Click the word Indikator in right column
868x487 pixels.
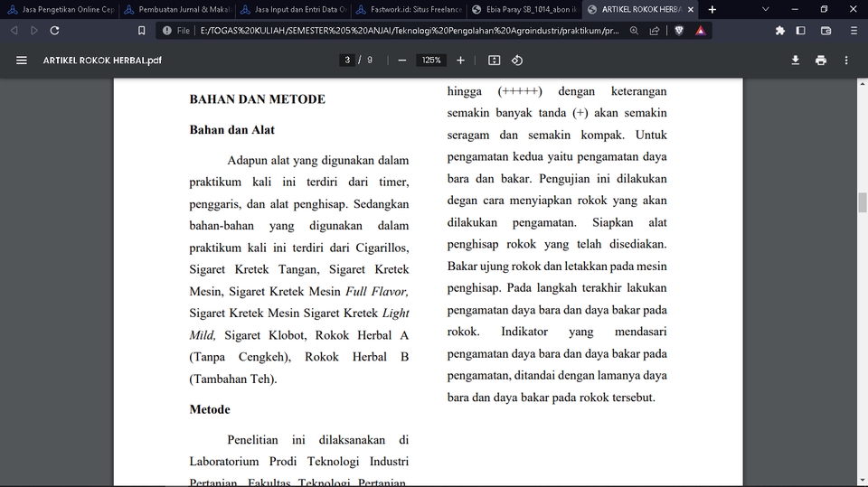524,332
